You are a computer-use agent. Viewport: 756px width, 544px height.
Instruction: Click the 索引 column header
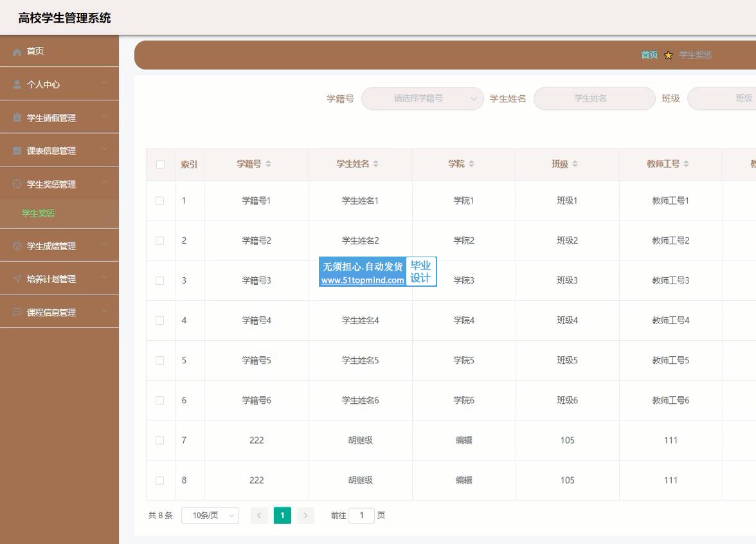click(189, 165)
